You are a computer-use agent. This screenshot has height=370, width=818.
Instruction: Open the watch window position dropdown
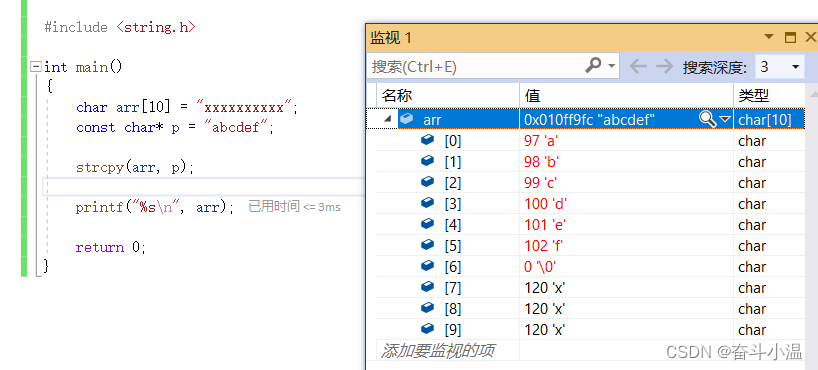tap(769, 37)
